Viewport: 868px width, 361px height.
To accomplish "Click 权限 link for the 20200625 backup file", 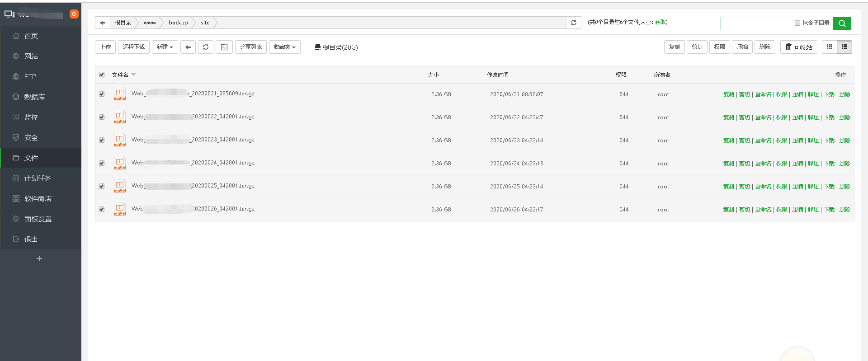I will tap(782, 187).
